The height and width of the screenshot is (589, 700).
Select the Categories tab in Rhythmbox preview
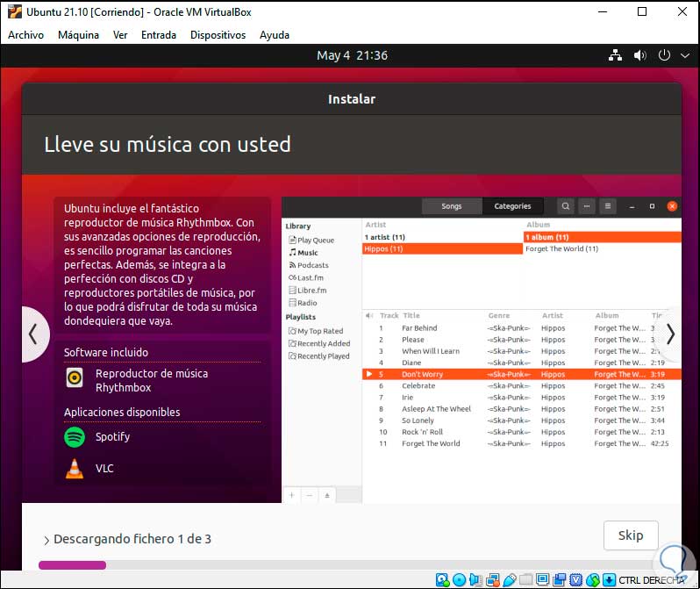click(x=512, y=206)
